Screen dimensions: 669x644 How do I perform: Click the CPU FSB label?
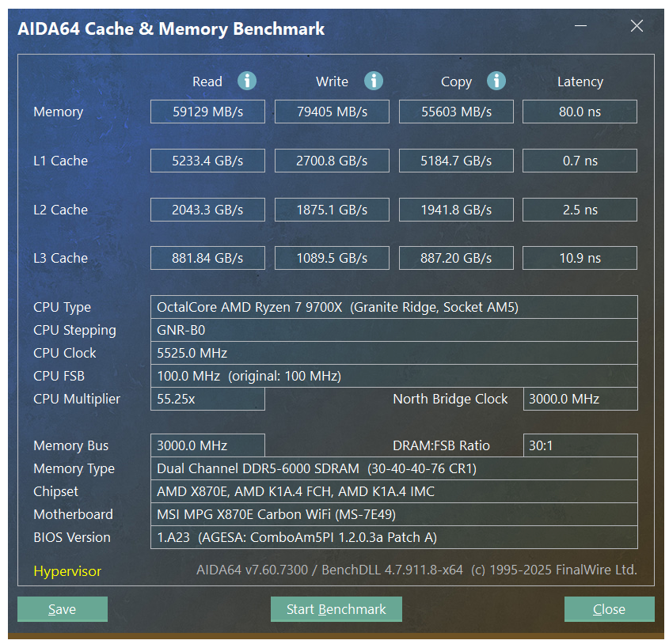click(x=59, y=376)
